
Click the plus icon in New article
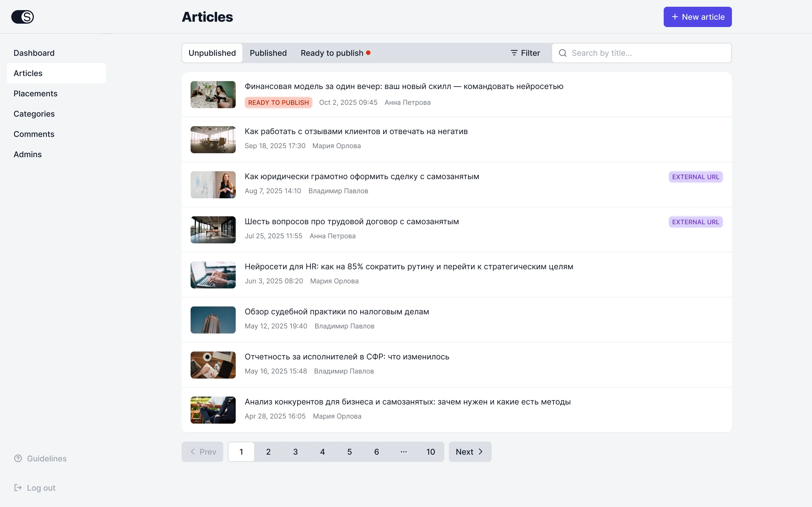click(675, 17)
